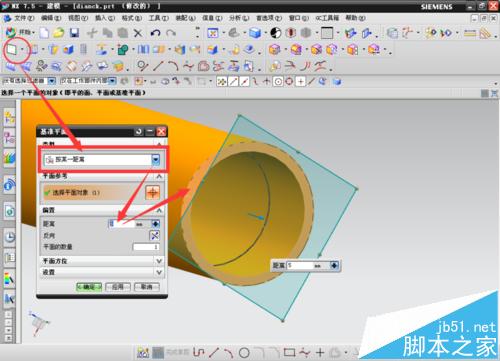Open the first selection filter dropdown in the selection bar

pyautogui.click(x=52, y=81)
